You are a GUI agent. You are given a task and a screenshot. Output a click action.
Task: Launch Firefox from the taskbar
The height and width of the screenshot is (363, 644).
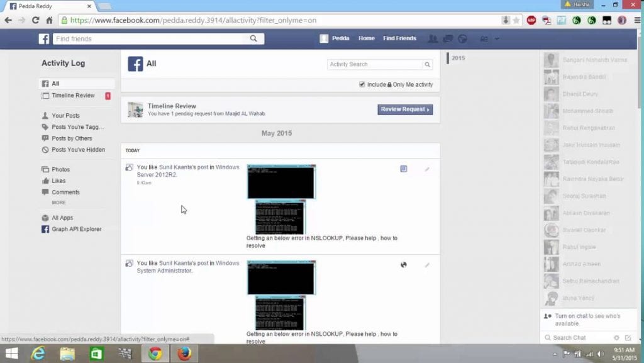pos(184,354)
